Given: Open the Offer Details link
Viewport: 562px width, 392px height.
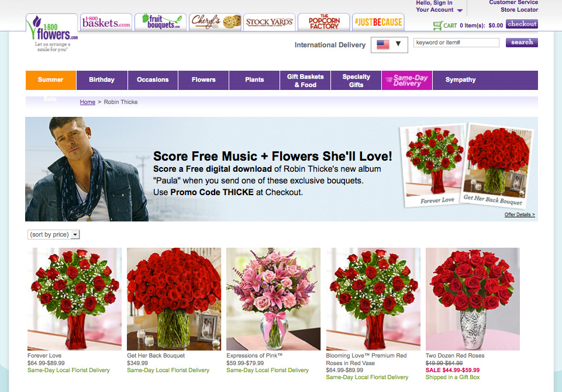Looking at the screenshot, I should point(520,214).
